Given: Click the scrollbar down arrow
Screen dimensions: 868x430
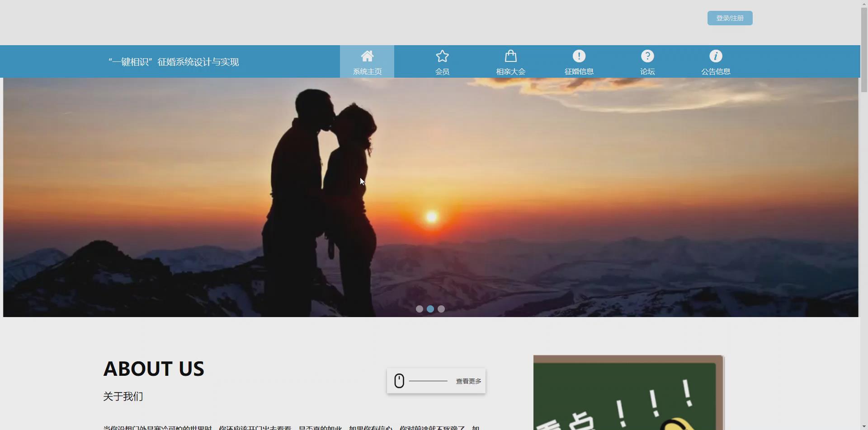Looking at the screenshot, I should click(x=864, y=426).
